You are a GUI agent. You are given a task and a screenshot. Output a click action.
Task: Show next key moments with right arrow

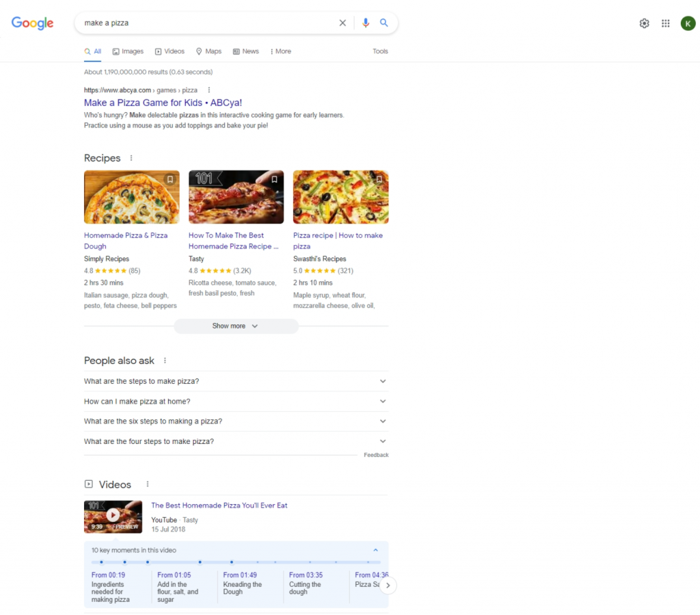coord(388,585)
